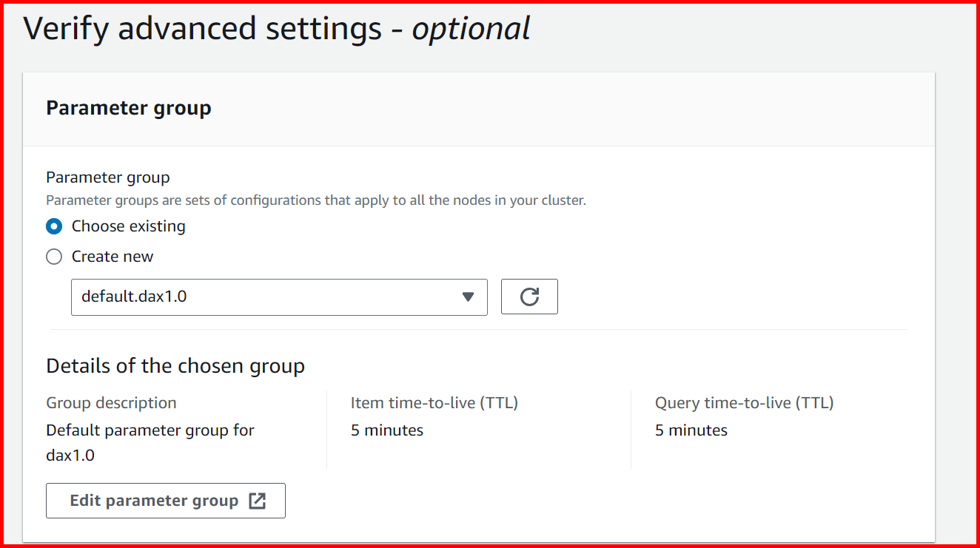Select the Create new radio button
980x548 pixels.
pos(53,257)
